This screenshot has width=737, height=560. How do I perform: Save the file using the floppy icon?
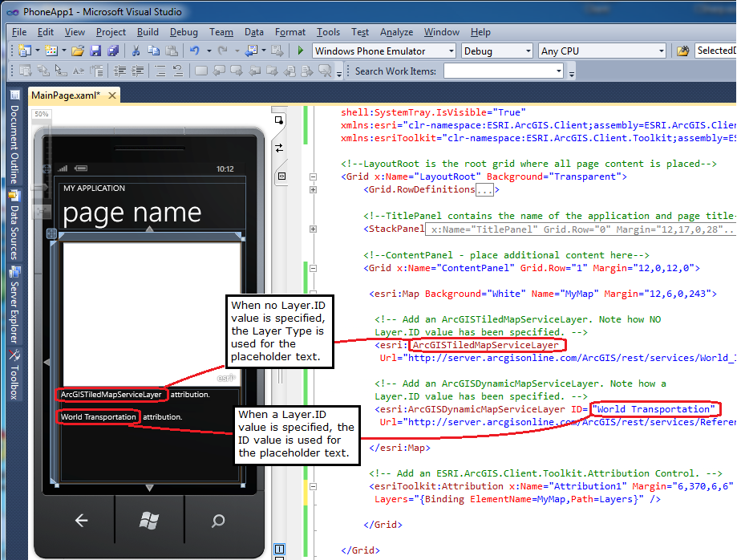(96, 51)
